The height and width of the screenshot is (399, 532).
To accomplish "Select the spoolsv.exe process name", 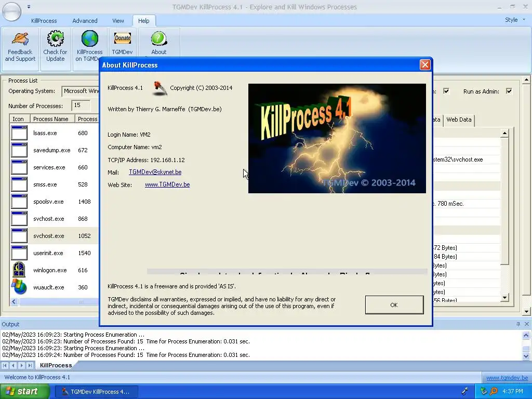I will [x=48, y=202].
